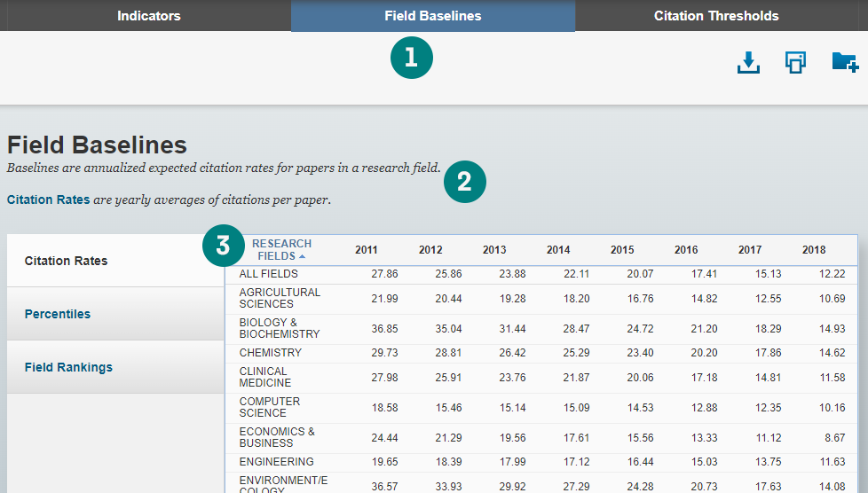Select the BIOLOGY & BIOCHEMISTRY row label
Screen dimensions: 868x493
pos(280,328)
